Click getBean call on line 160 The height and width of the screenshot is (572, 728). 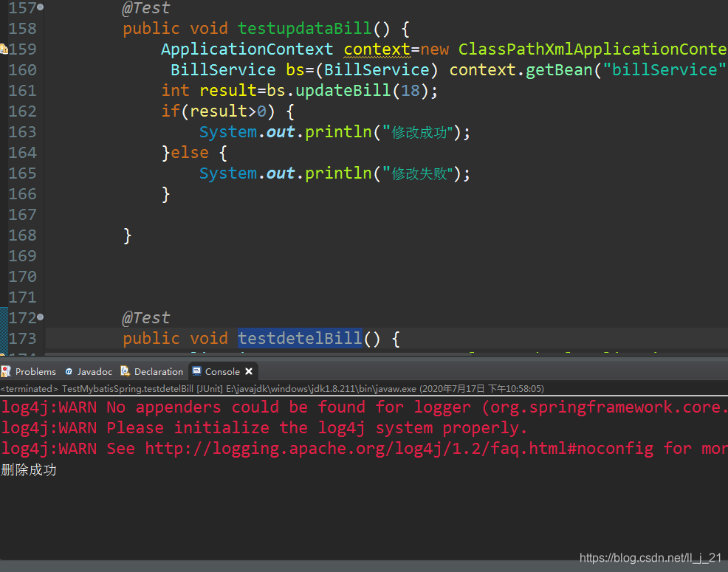coord(559,70)
